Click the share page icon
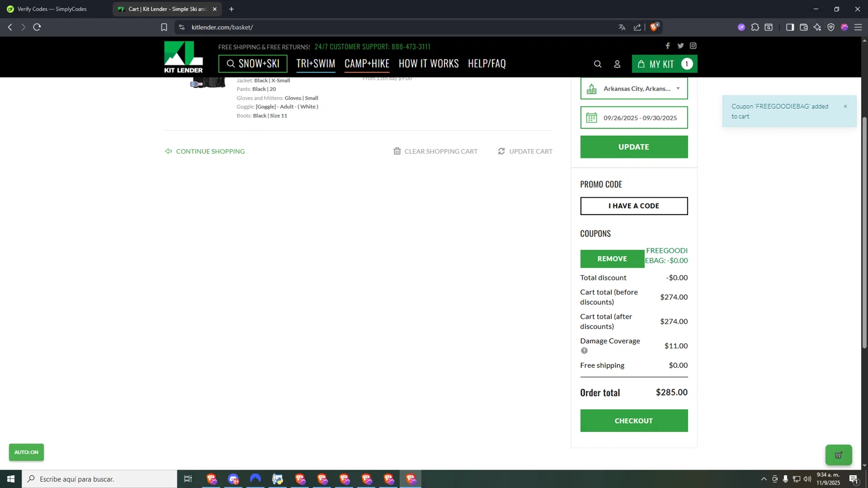Image resolution: width=868 pixels, height=488 pixels. click(638, 27)
